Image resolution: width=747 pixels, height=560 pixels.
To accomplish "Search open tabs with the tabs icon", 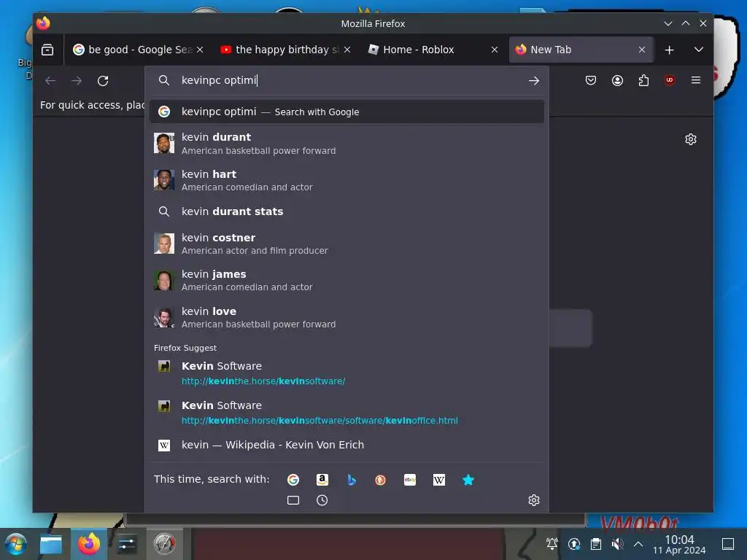I will (x=293, y=500).
